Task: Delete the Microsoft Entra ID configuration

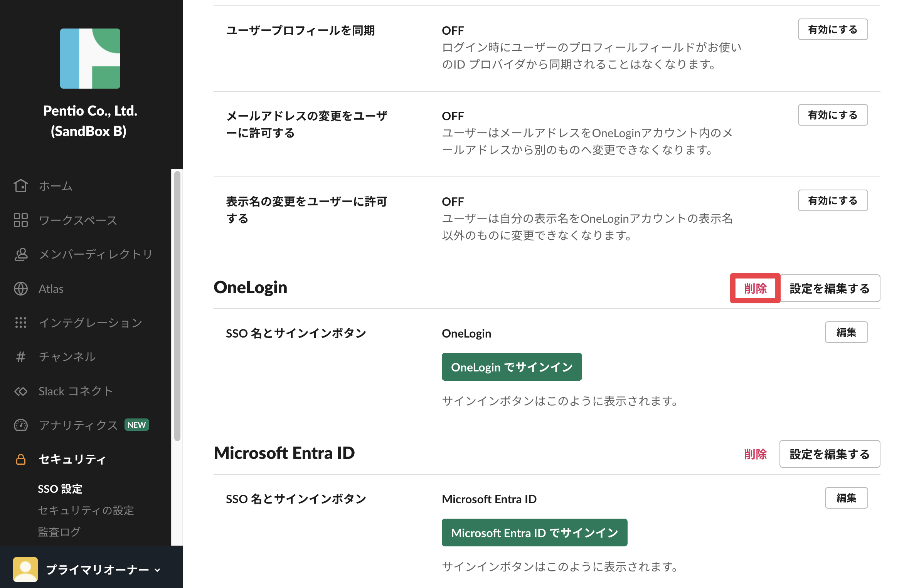Action: click(x=755, y=454)
